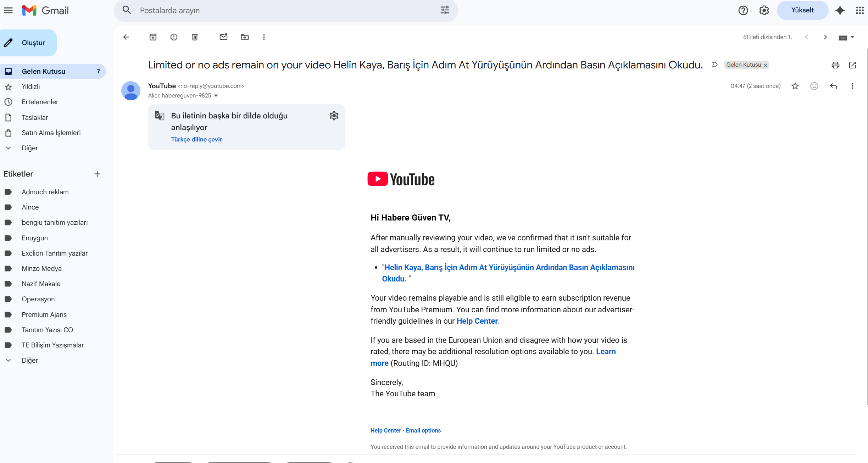This screenshot has height=463, width=868.
Task: Add emoji reaction to email
Action: 814,86
